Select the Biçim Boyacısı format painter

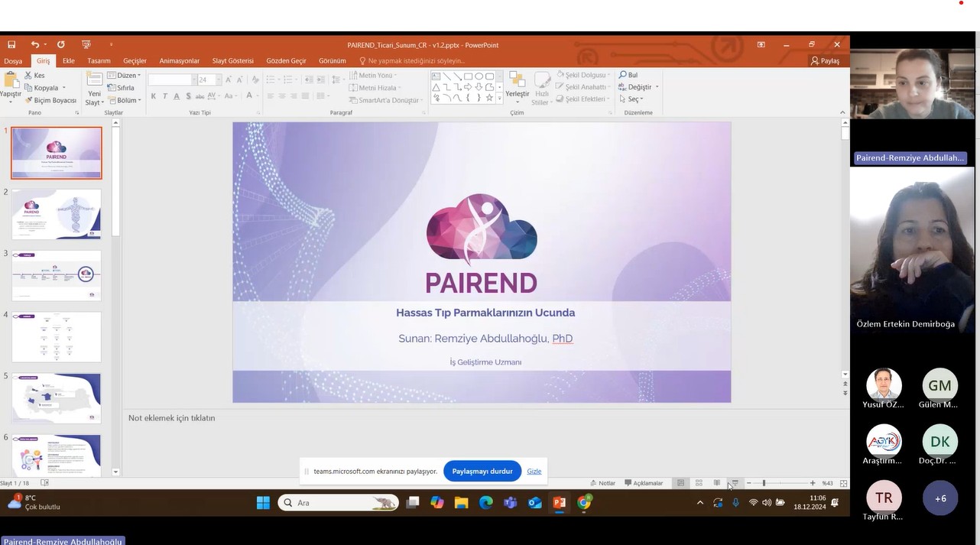click(x=50, y=100)
